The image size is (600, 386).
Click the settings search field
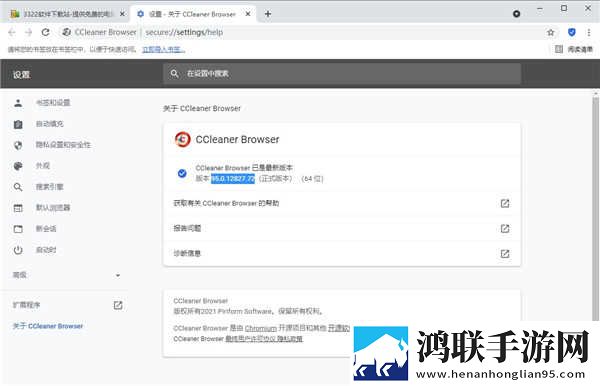pyautogui.click(x=342, y=73)
